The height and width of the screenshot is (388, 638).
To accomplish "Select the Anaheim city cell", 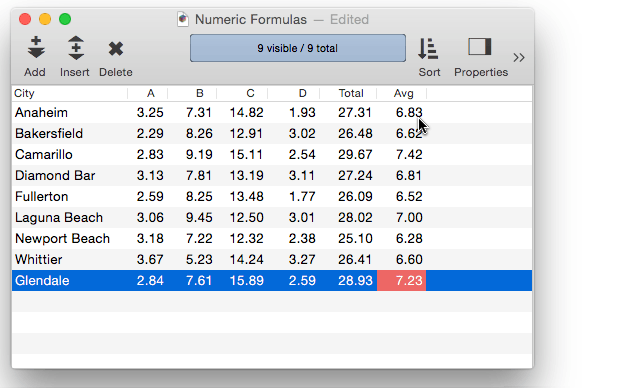I will coord(41,112).
